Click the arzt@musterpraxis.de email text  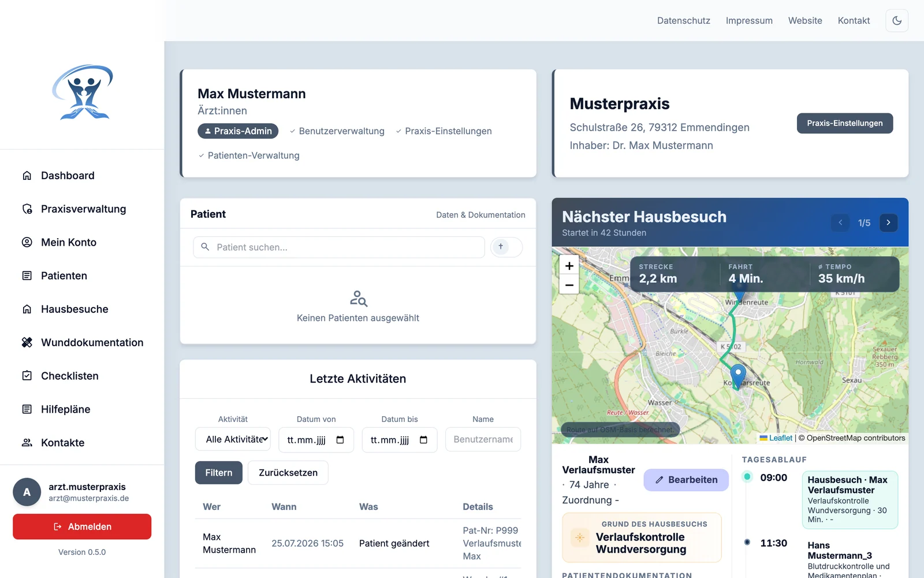[88, 498]
